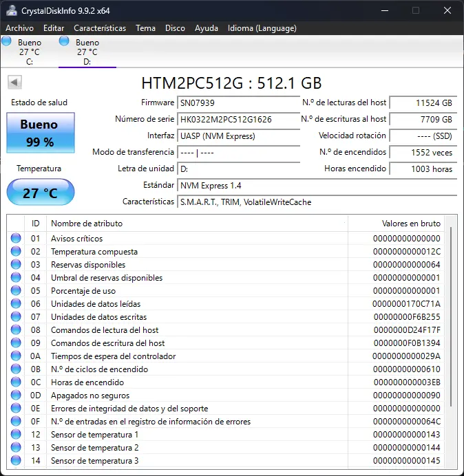Click the Letra de unidad field D:
Screen dimensions: 464x476
coord(238,169)
